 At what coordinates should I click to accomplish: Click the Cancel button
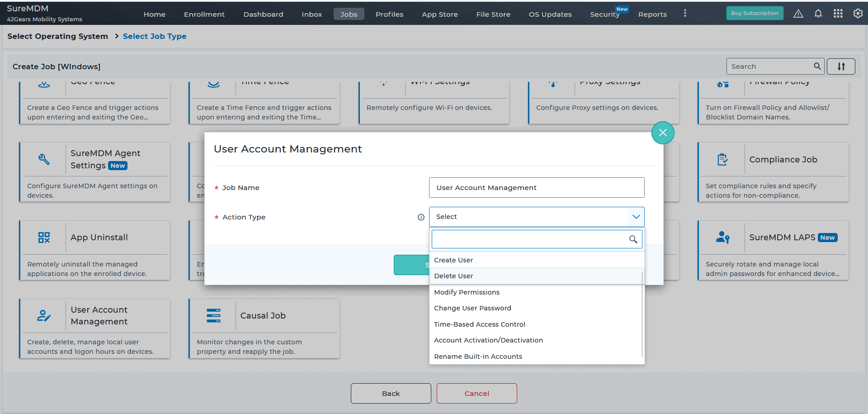(x=476, y=394)
